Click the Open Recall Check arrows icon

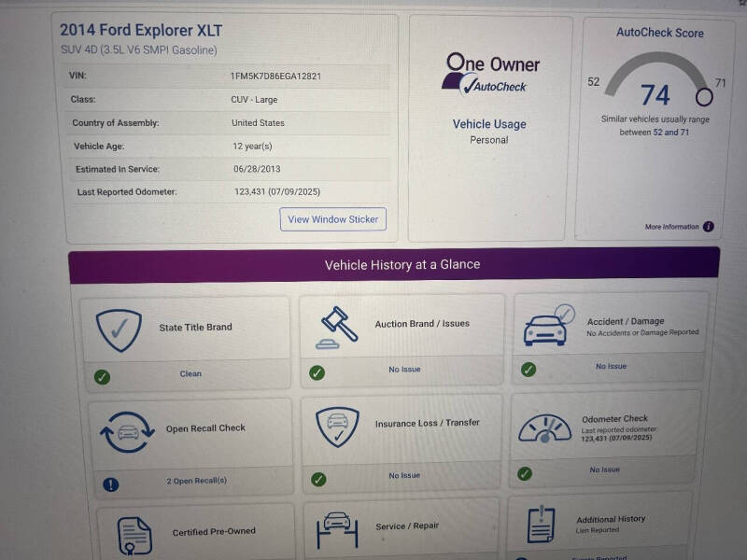coord(127,432)
